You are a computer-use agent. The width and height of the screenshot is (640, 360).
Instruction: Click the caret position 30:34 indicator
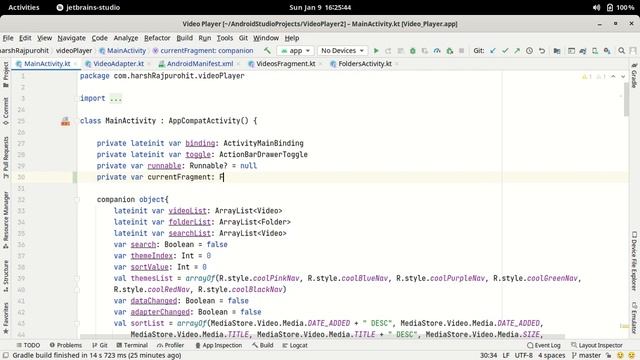[488, 355]
